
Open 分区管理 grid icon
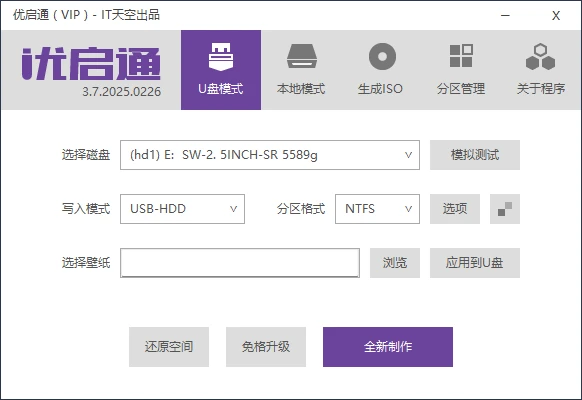(x=461, y=56)
